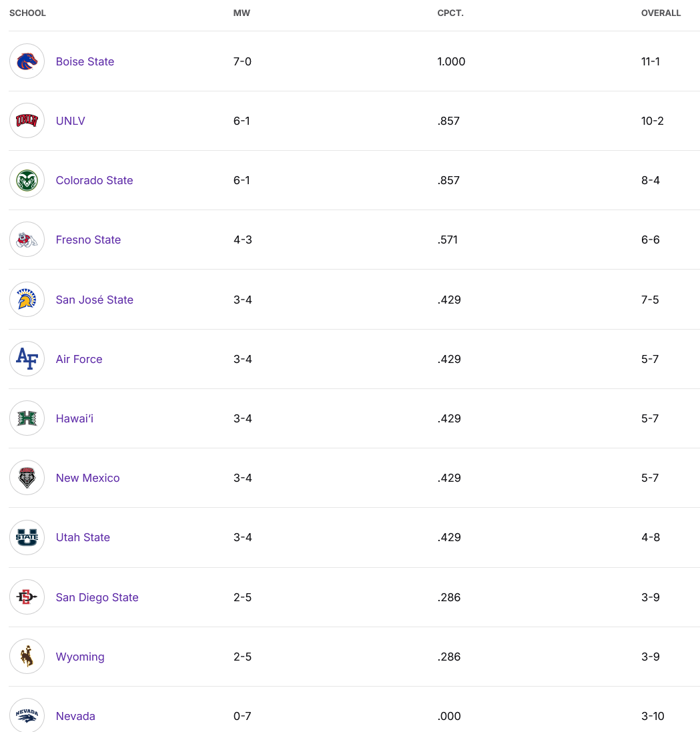This screenshot has height=732, width=700.
Task: Click the Wyoming Cowboys logo
Action: point(27,657)
